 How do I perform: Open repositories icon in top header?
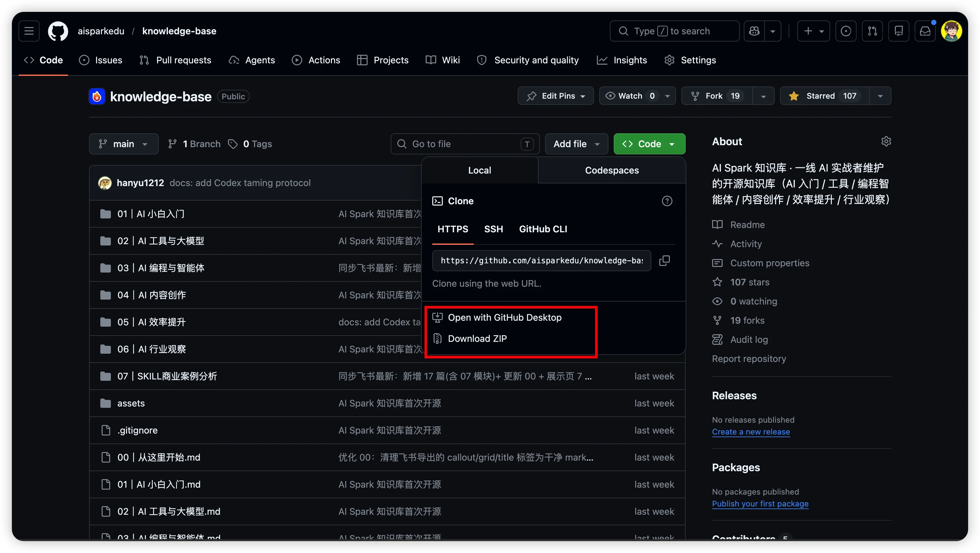point(898,31)
